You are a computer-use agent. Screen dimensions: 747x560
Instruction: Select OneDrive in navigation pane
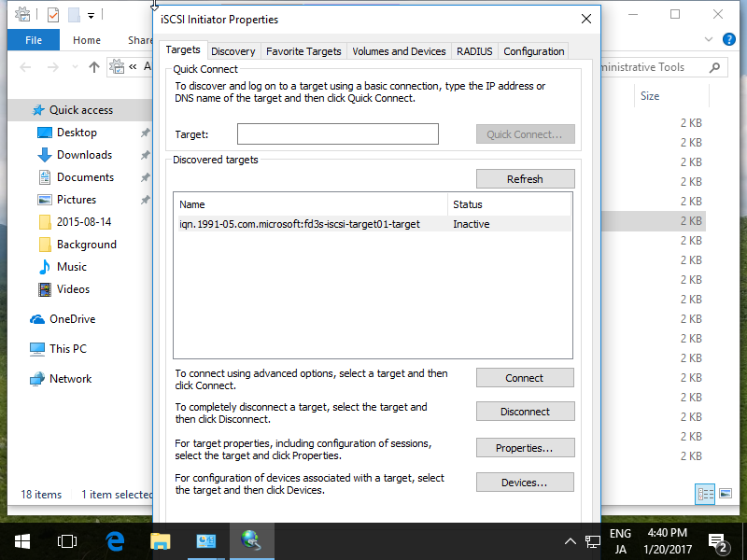72,319
